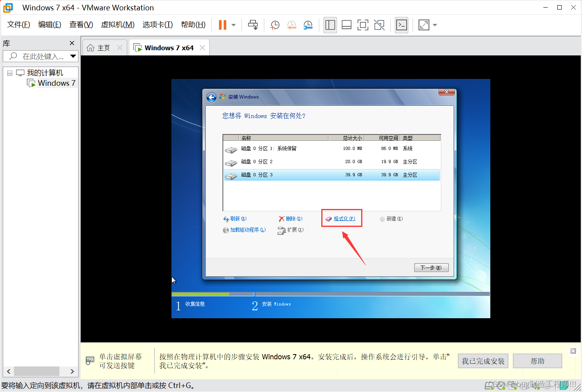The width and height of the screenshot is (582, 392).
Task: Toggle the library sidebar view
Action: point(330,25)
